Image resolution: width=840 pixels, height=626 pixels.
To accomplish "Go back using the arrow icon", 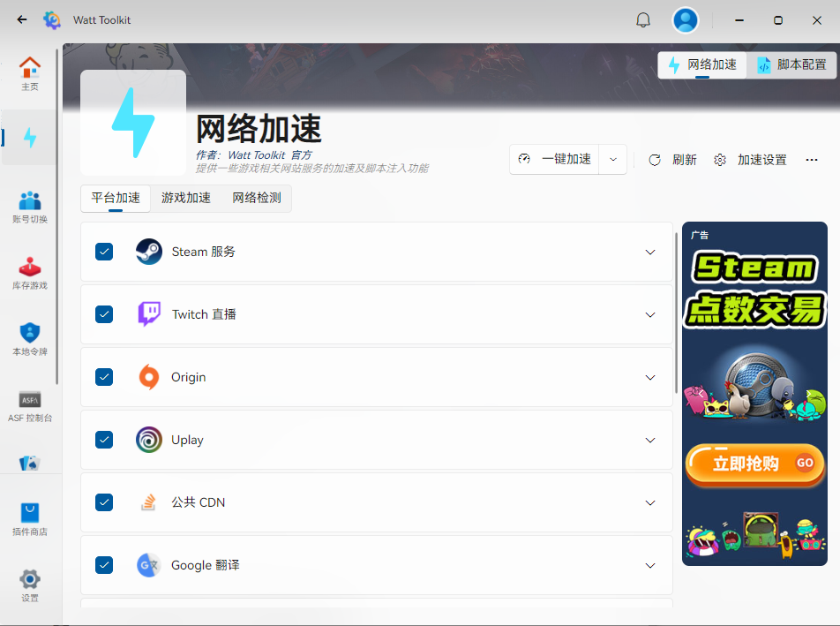I will tap(22, 19).
